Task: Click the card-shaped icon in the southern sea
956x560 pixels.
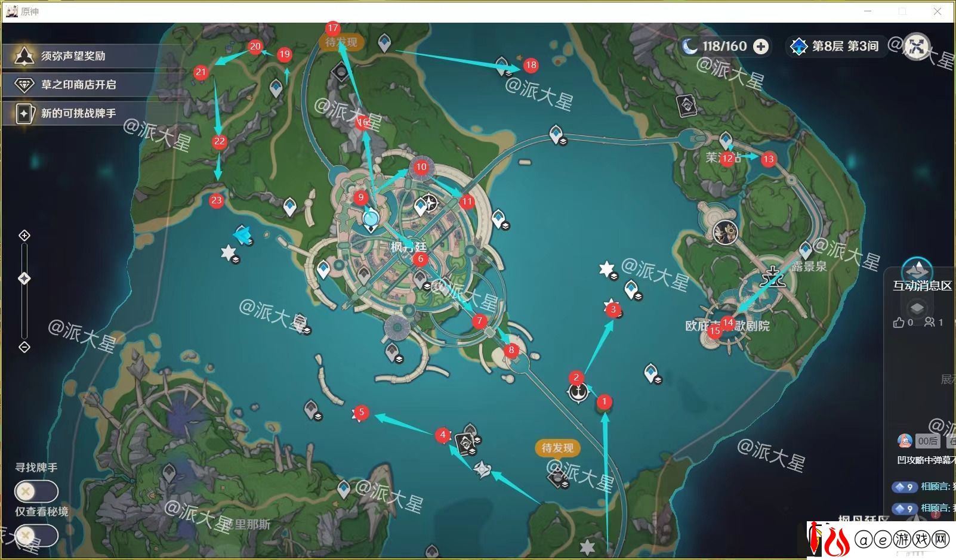Action: 465,444
